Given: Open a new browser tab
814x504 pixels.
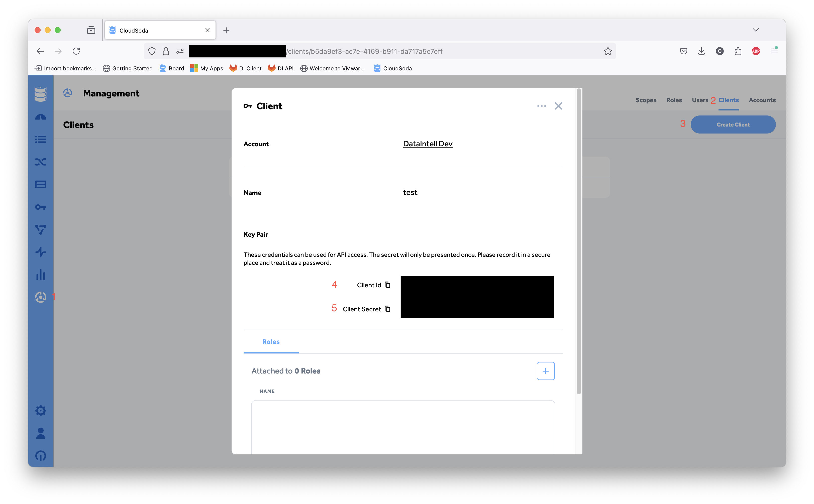Looking at the screenshot, I should click(x=226, y=31).
